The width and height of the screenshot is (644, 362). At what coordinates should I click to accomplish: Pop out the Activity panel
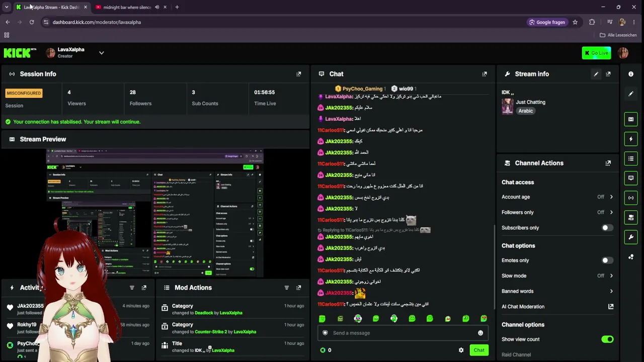tap(144, 288)
